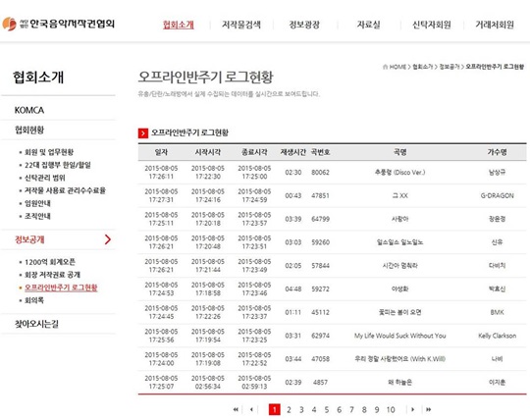Open the 정보광장 top menu
530x420 pixels.
tap(304, 25)
